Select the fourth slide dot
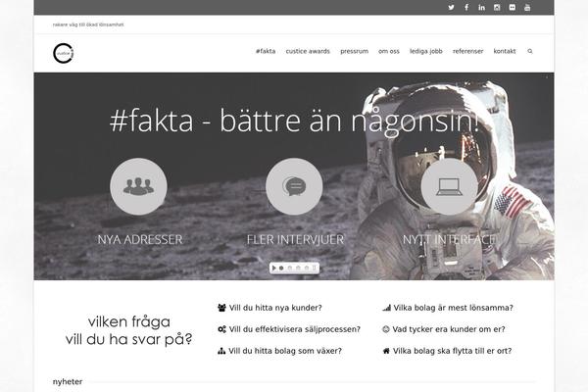 point(307,268)
